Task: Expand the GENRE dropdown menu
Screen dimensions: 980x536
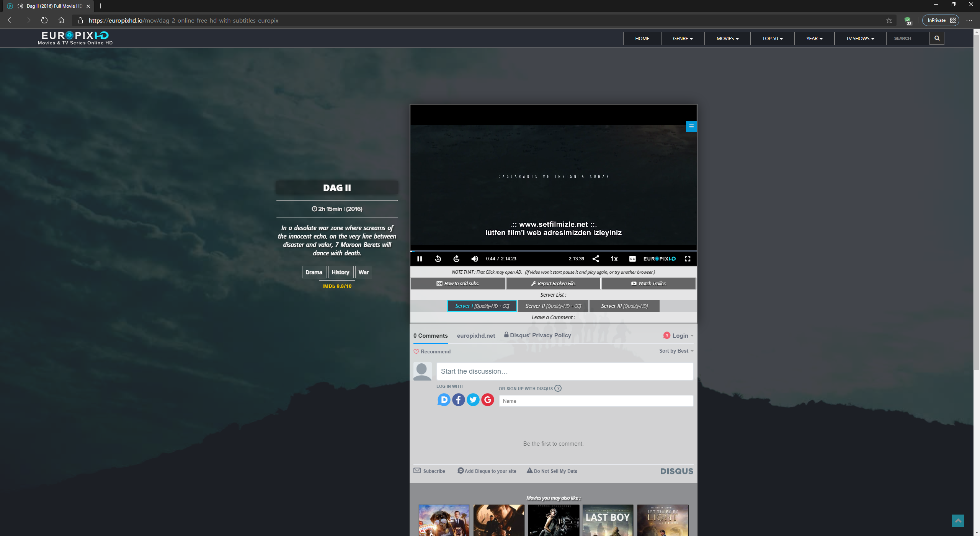Action: 683,38
